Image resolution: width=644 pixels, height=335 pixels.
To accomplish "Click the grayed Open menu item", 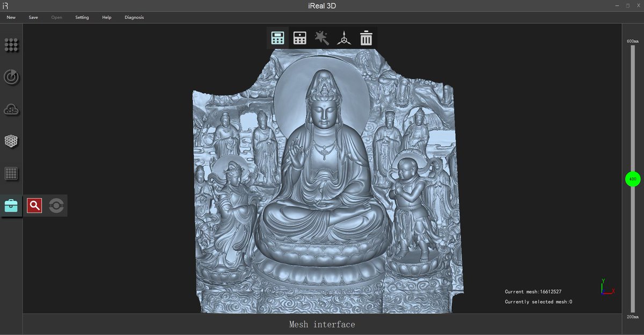I will 56,17.
